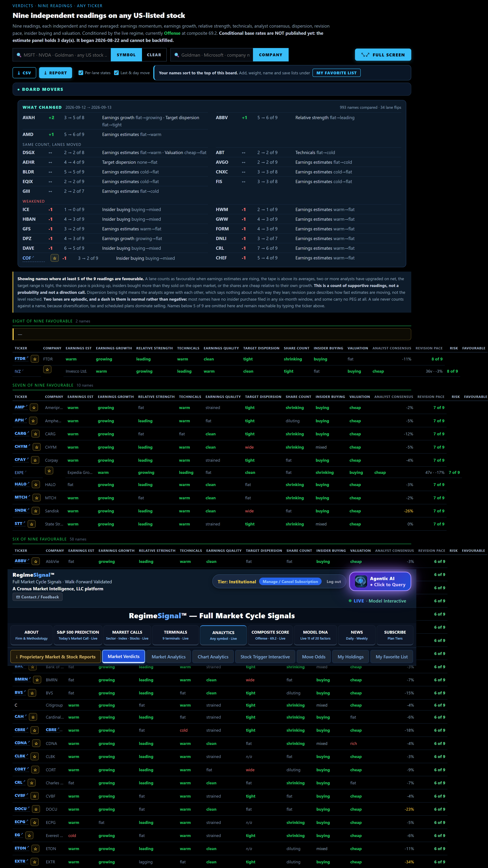This screenshot has width=488, height=868.
Task: Click the SYMBOL search button
Action: [126, 55]
